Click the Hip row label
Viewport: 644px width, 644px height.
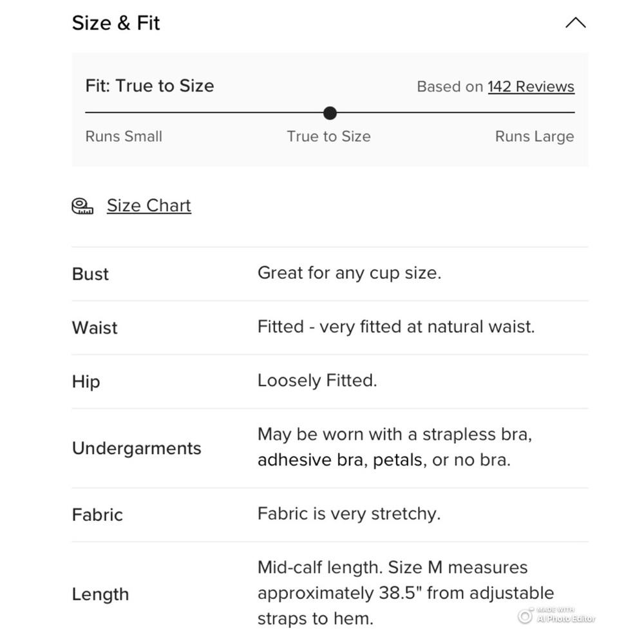(86, 382)
